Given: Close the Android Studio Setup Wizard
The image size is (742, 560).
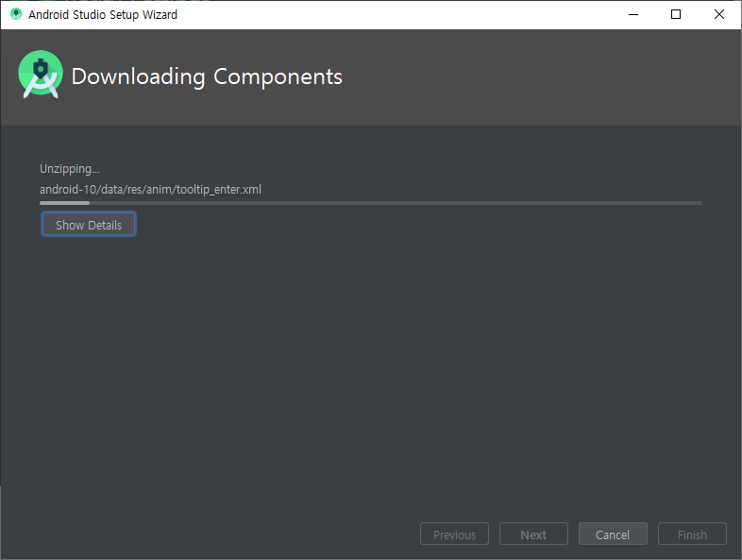Looking at the screenshot, I should (x=718, y=14).
